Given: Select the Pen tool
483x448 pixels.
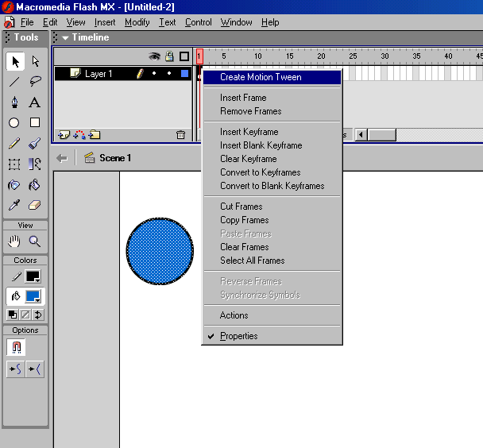Looking at the screenshot, I should [14, 102].
